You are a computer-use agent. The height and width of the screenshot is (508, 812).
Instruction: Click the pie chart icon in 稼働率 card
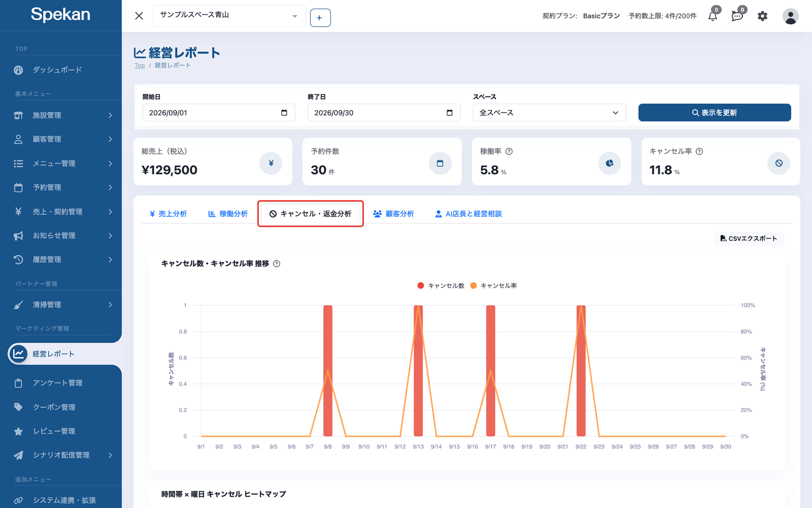pyautogui.click(x=610, y=163)
